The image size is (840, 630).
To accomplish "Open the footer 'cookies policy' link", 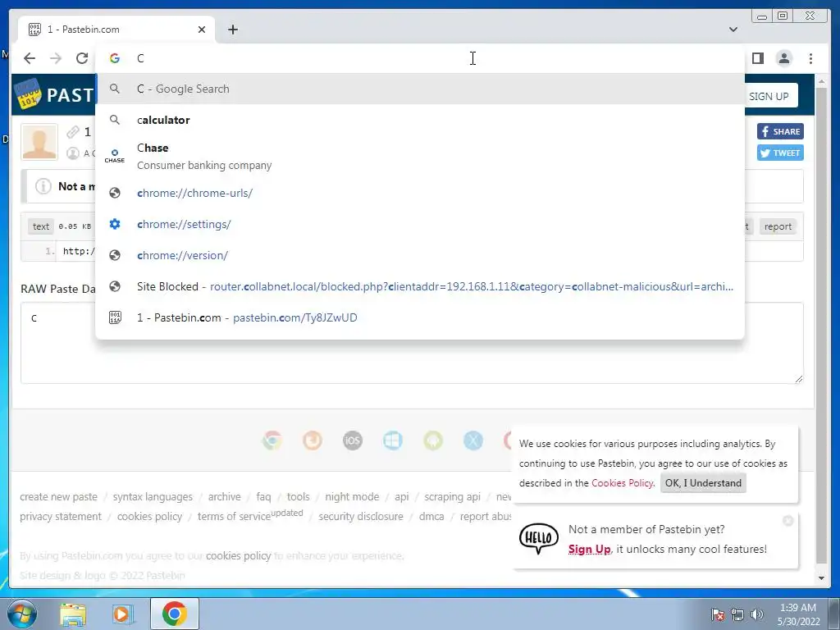I will click(149, 517).
